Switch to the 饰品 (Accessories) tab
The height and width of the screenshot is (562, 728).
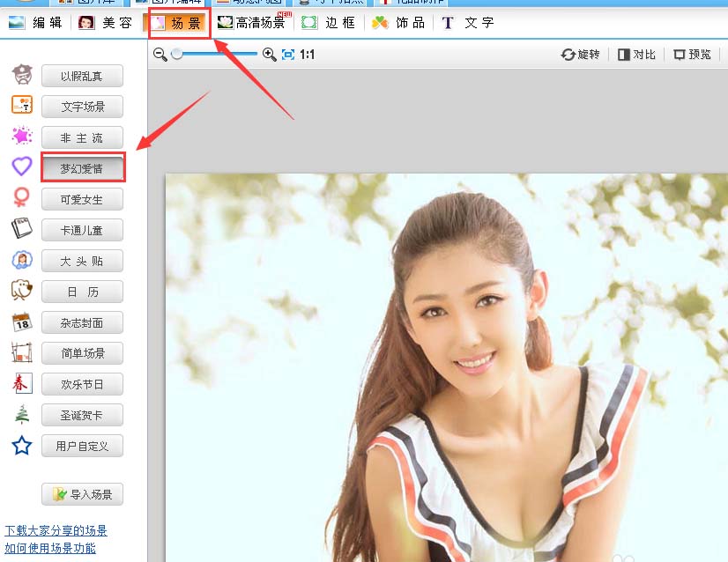click(x=398, y=23)
